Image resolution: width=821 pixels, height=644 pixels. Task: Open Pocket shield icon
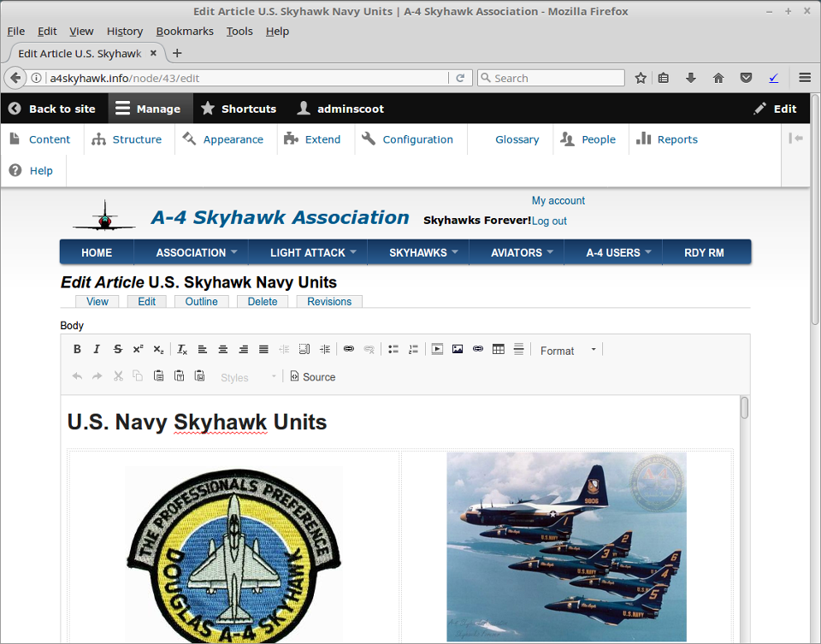click(x=746, y=78)
